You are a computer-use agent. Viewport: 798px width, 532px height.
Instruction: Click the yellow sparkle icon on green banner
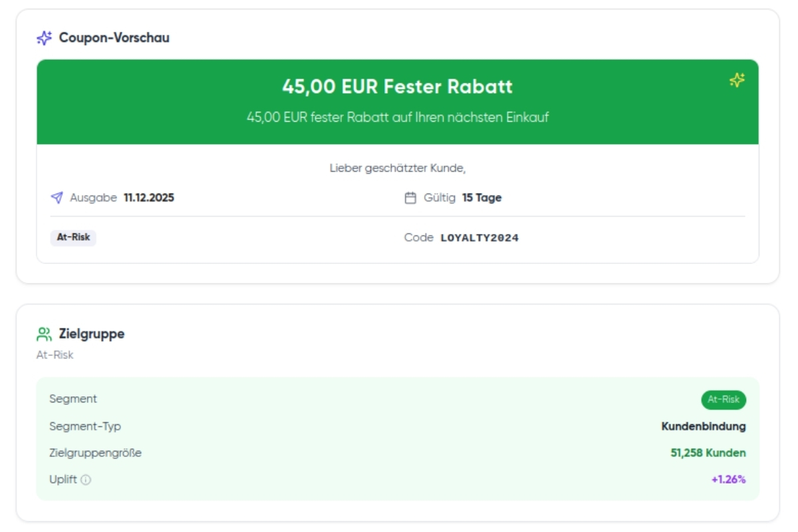tap(737, 80)
